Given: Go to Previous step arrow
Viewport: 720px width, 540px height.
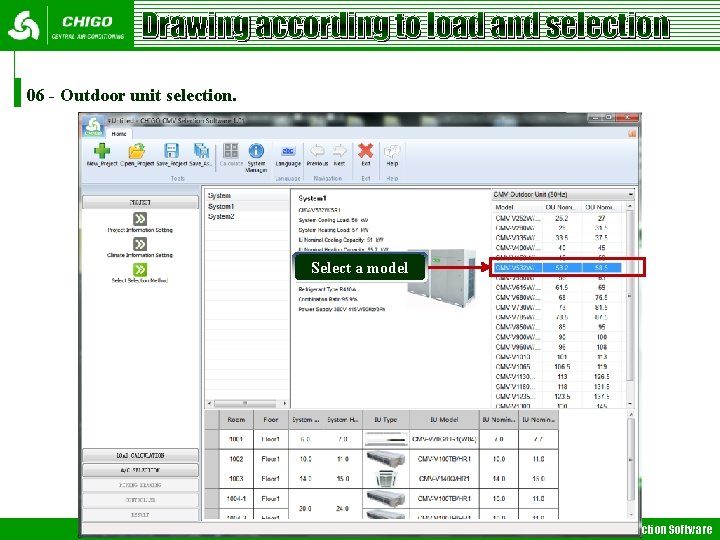Looking at the screenshot, I should (317, 151).
